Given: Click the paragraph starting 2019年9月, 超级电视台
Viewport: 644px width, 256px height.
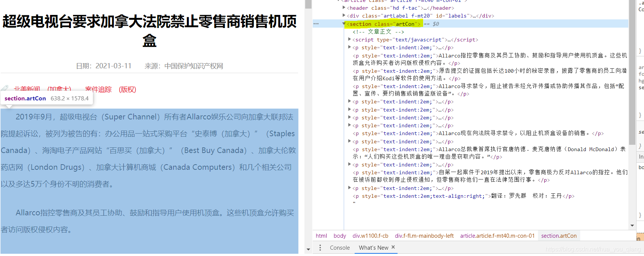Looking at the screenshot, I should (149, 150).
